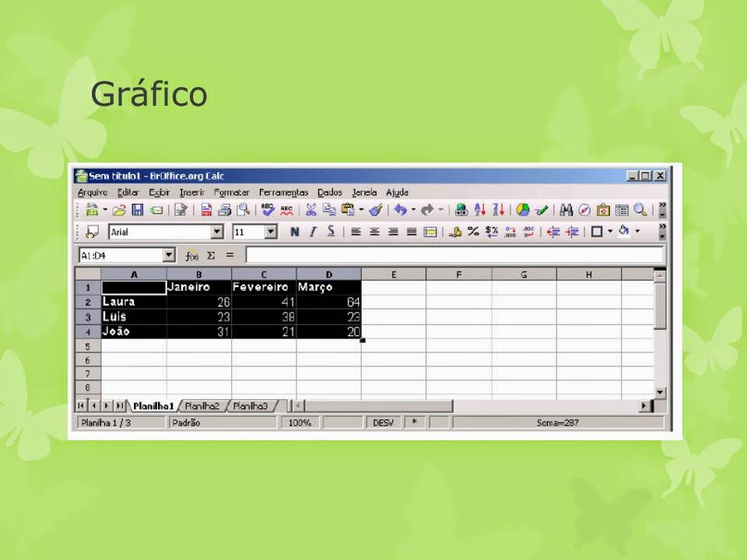This screenshot has width=747, height=560.
Task: Activate the Format Paintbrush
Action: [x=376, y=210]
